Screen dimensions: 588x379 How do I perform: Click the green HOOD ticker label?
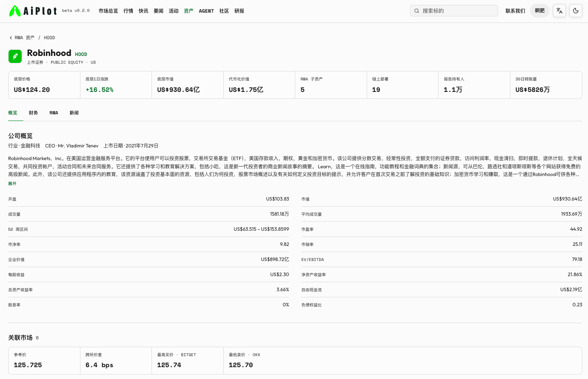[x=81, y=54]
